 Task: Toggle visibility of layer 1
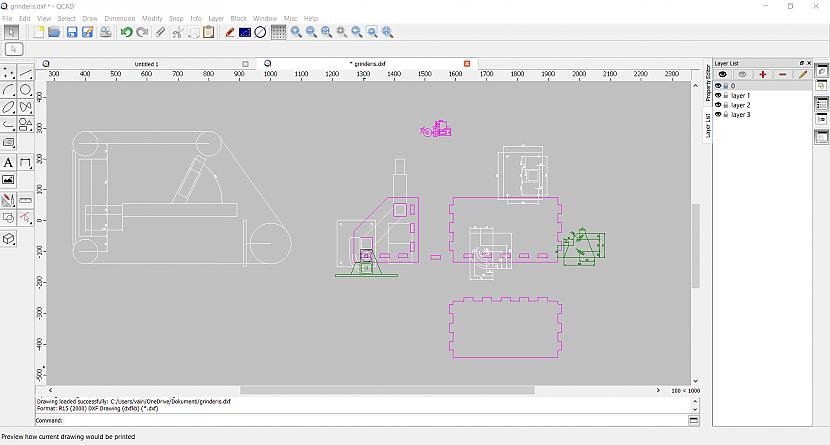click(x=718, y=95)
